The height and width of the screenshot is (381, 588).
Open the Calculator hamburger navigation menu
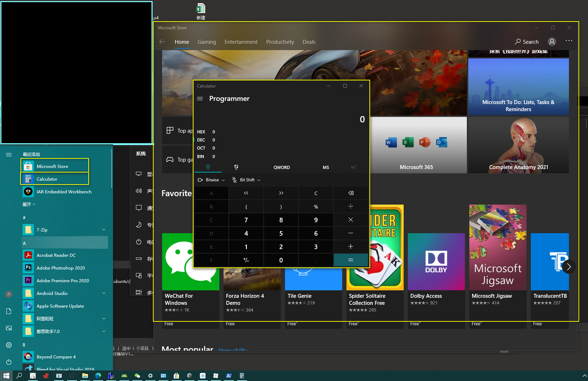pyautogui.click(x=200, y=99)
